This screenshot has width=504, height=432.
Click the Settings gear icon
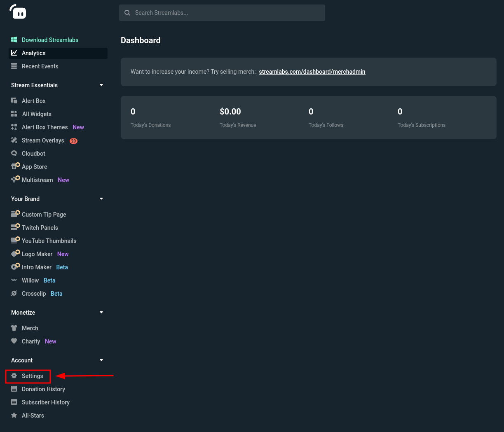pos(14,376)
